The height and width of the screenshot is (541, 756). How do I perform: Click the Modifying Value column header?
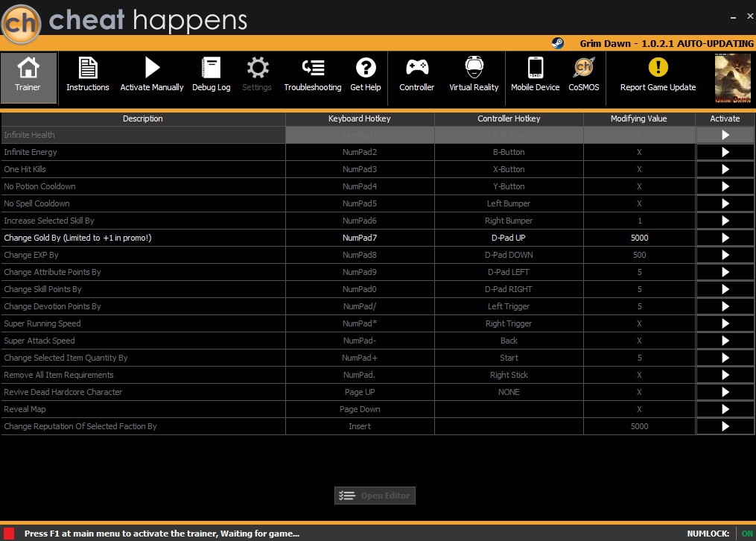click(x=639, y=118)
